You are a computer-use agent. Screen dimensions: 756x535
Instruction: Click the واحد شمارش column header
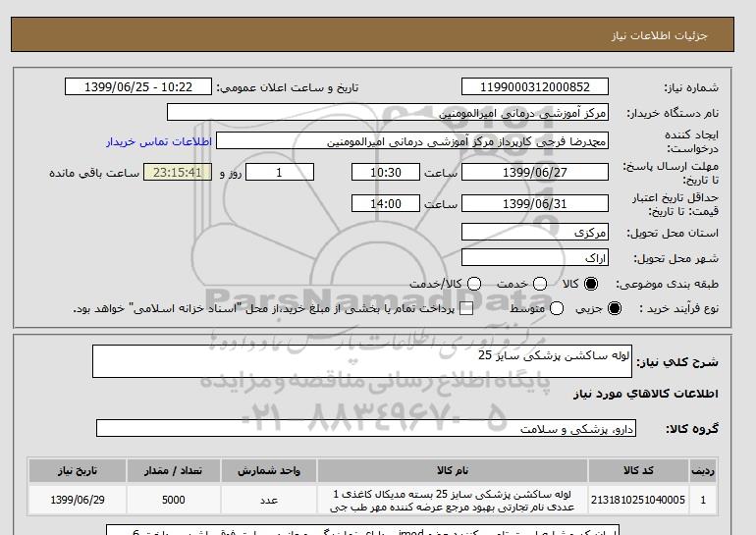coord(269,470)
